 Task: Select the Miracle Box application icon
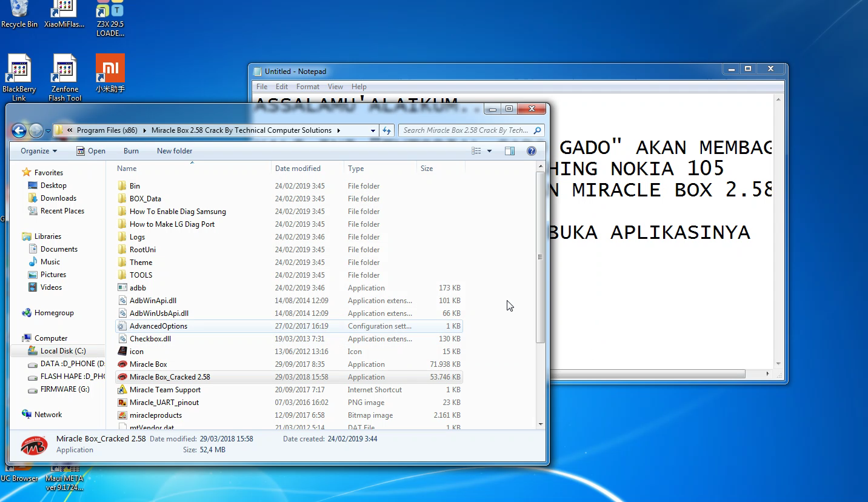pos(122,364)
